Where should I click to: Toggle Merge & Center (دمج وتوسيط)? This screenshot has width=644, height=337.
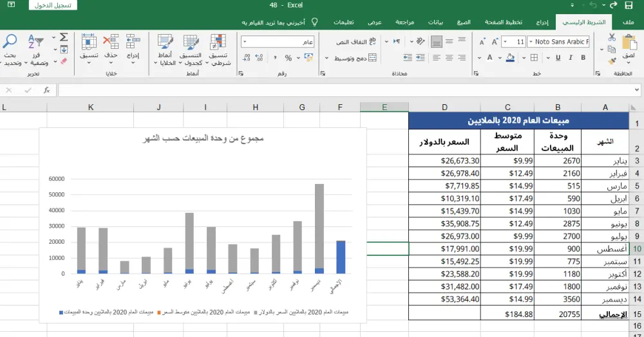[x=355, y=59]
